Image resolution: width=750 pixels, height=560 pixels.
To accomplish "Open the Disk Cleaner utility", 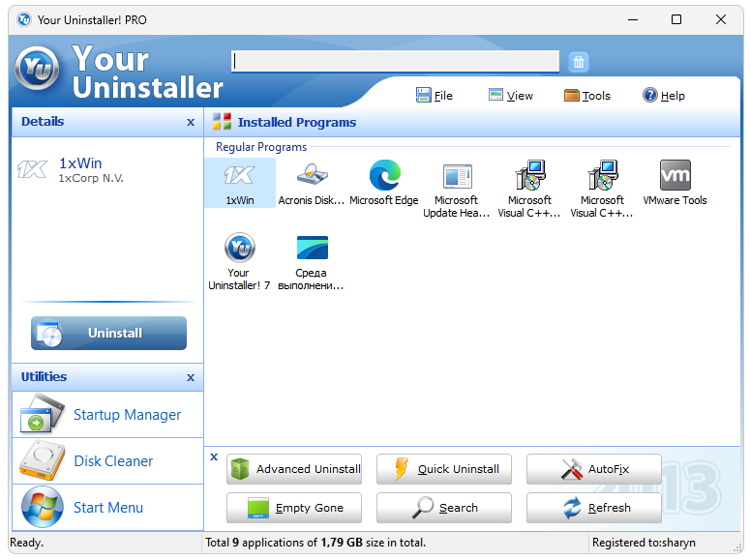I will (108, 461).
